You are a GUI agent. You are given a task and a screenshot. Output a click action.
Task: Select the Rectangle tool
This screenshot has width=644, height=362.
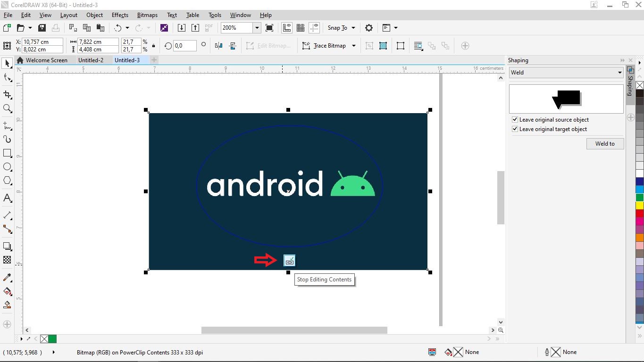pos(7,153)
